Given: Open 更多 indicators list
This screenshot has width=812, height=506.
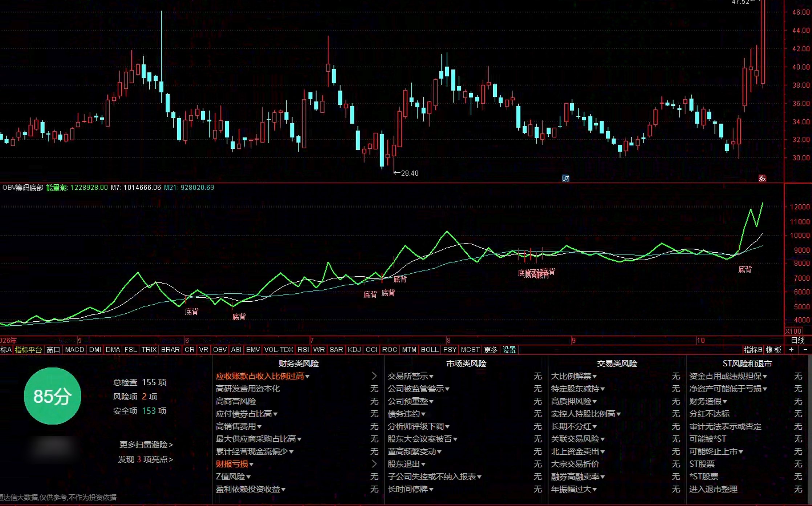Looking at the screenshot, I should tap(491, 350).
